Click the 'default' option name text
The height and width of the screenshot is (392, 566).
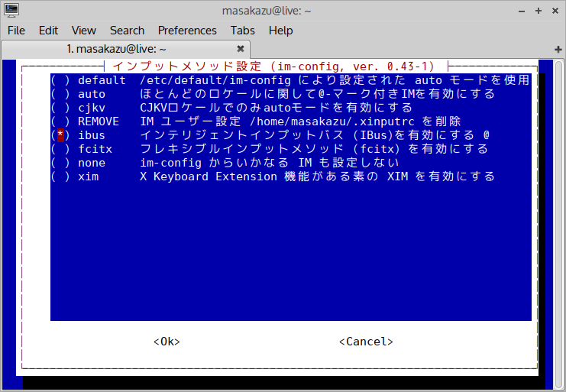click(x=102, y=80)
